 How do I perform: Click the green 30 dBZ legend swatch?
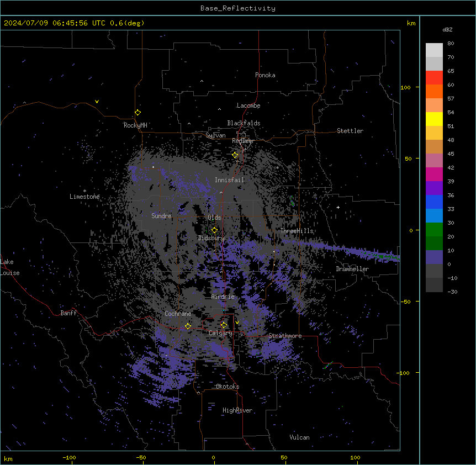pos(434,230)
